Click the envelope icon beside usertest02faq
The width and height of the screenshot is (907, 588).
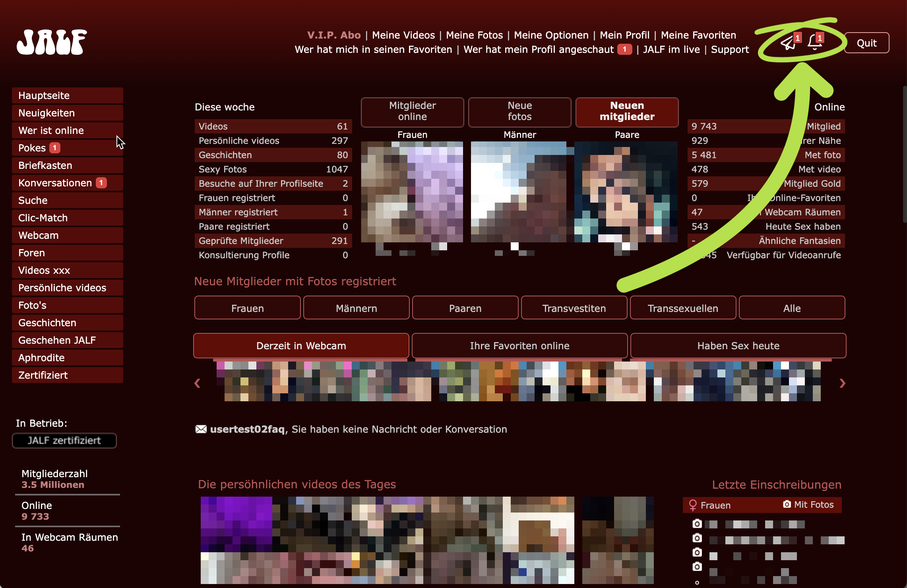[201, 429]
